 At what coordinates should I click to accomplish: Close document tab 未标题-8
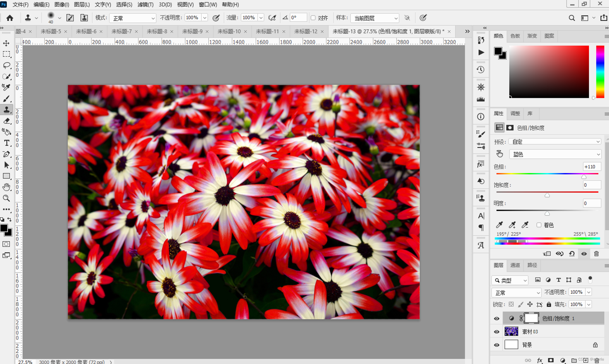172,31
